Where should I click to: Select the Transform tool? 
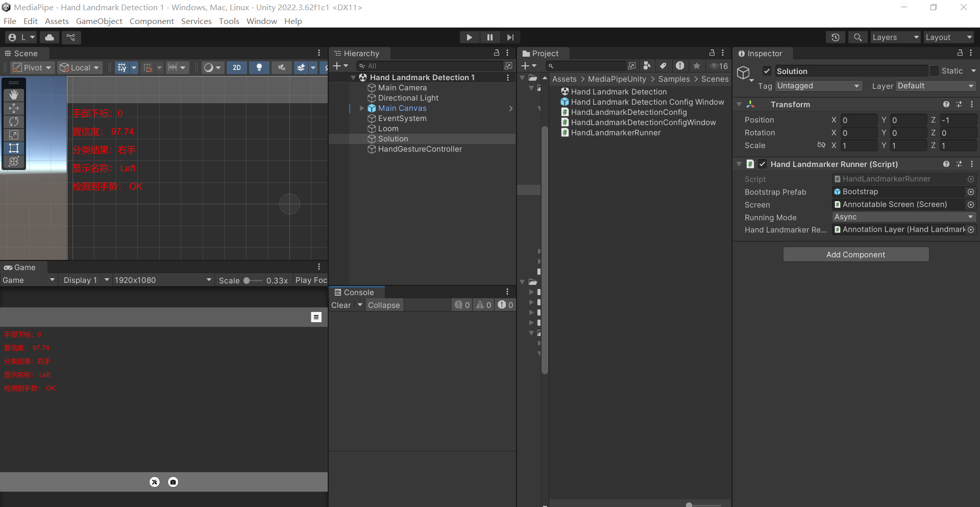point(14,161)
